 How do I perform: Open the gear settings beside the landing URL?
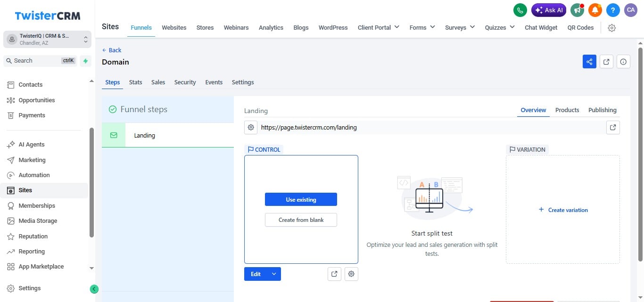click(251, 127)
